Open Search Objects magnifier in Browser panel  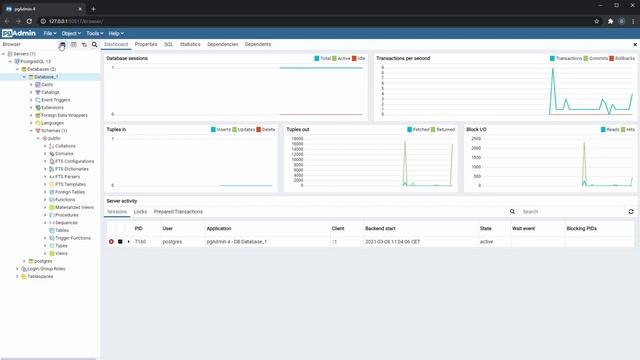(95, 44)
